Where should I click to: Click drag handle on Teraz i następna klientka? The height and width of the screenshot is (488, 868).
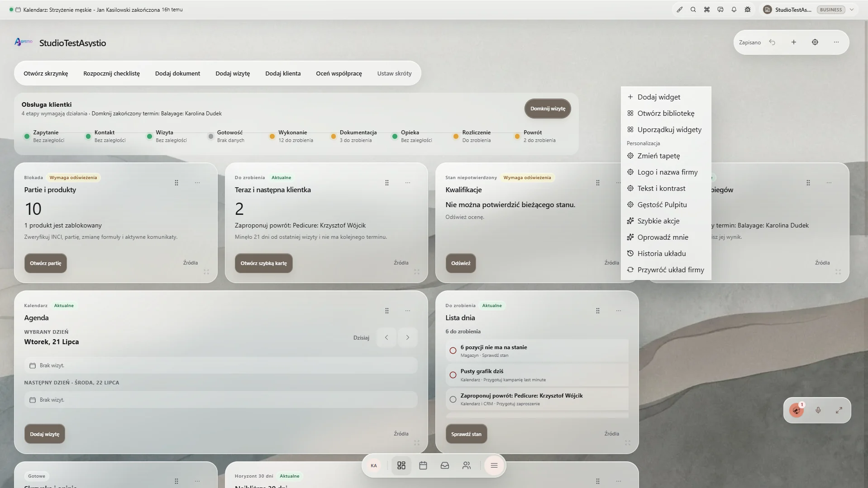coord(386,183)
